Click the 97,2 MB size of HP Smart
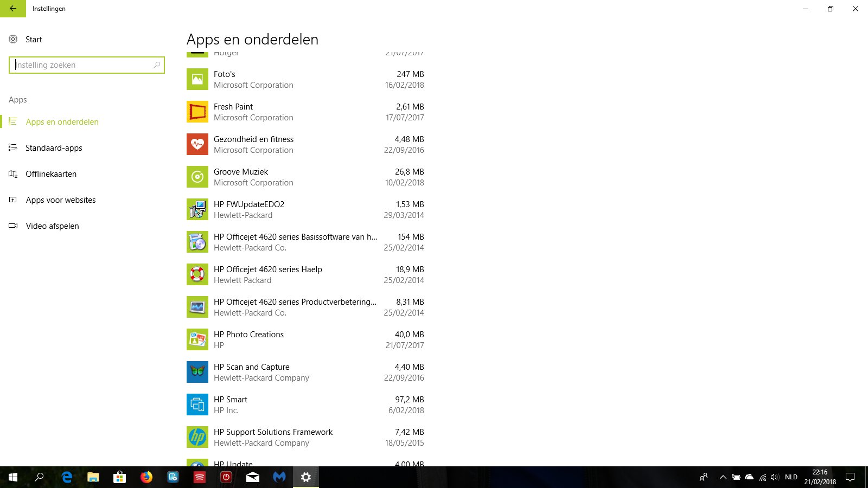This screenshot has width=868, height=488. (x=410, y=400)
